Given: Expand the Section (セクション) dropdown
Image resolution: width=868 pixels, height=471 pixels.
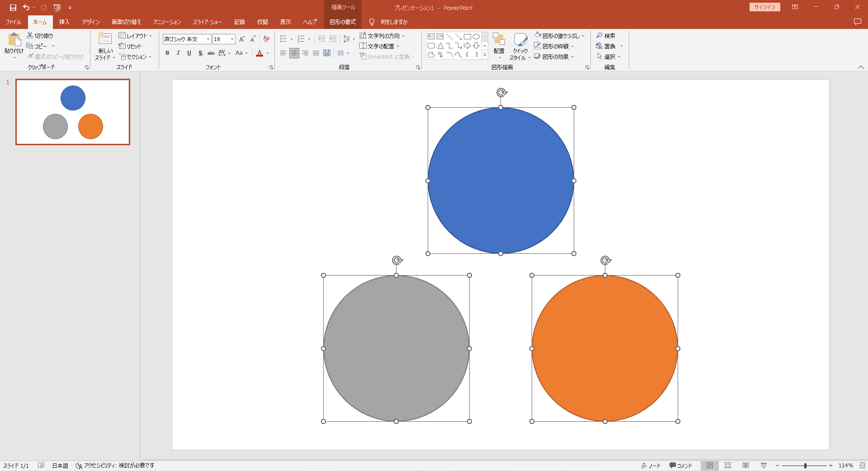Looking at the screenshot, I should click(136, 57).
